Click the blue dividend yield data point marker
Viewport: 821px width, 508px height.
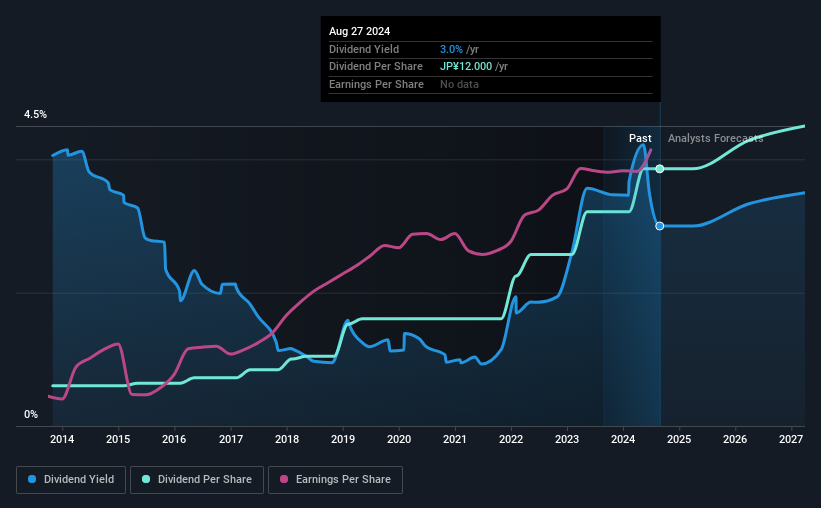point(660,226)
